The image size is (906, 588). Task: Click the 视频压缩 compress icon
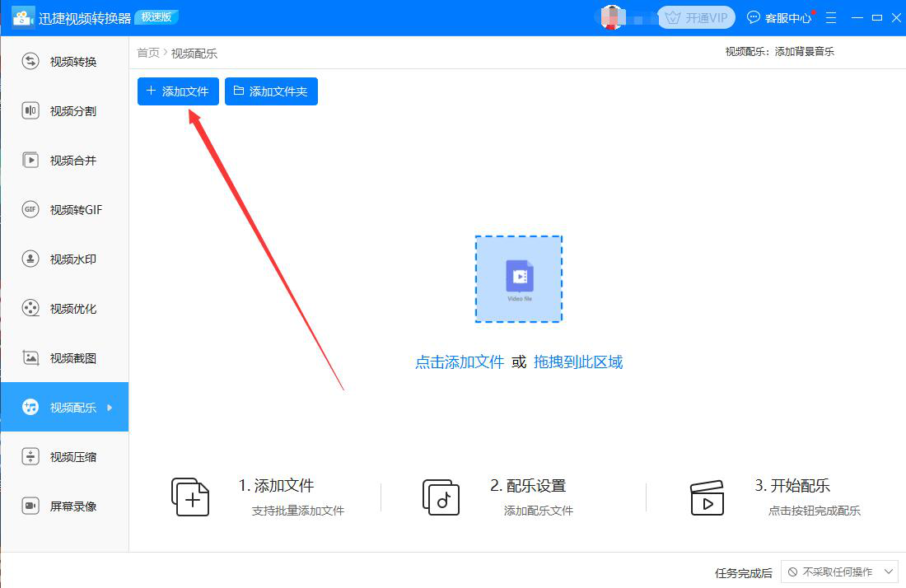click(x=30, y=456)
